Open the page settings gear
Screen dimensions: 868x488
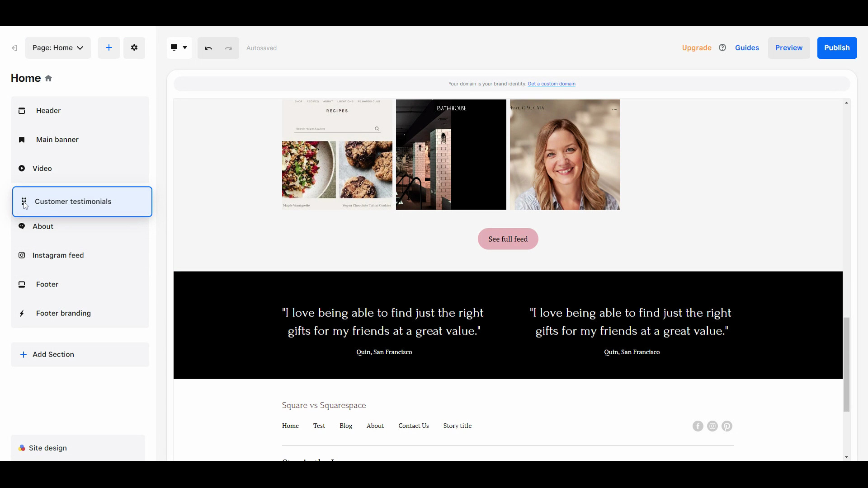point(134,48)
